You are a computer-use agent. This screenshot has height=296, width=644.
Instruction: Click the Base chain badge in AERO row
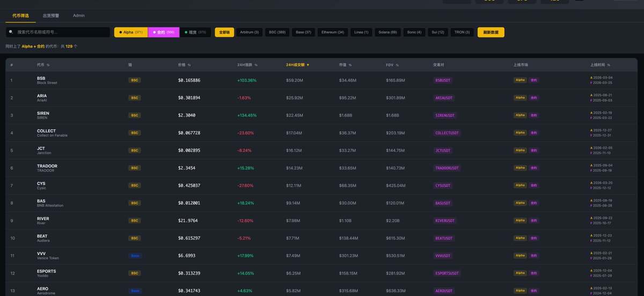click(135, 291)
